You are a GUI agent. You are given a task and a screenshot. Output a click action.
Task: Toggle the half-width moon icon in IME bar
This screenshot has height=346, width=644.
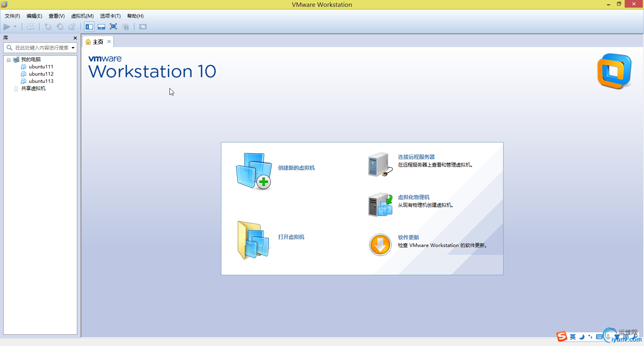[x=582, y=337]
